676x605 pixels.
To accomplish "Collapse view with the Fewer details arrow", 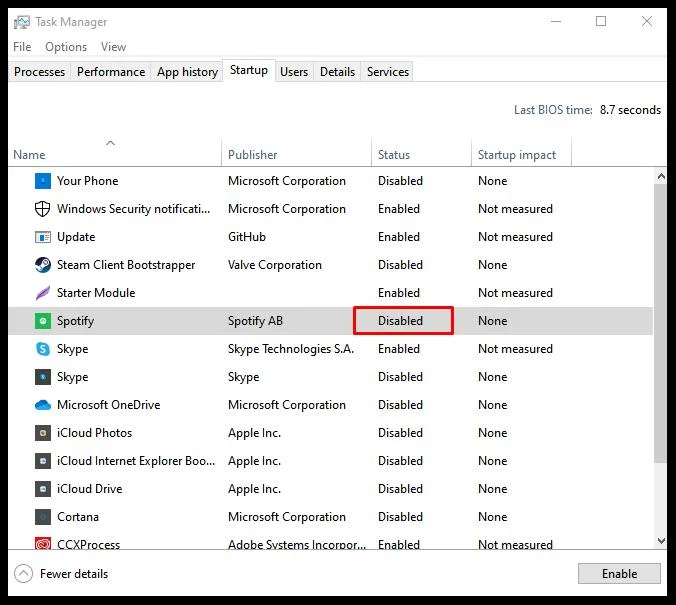I will (23, 574).
